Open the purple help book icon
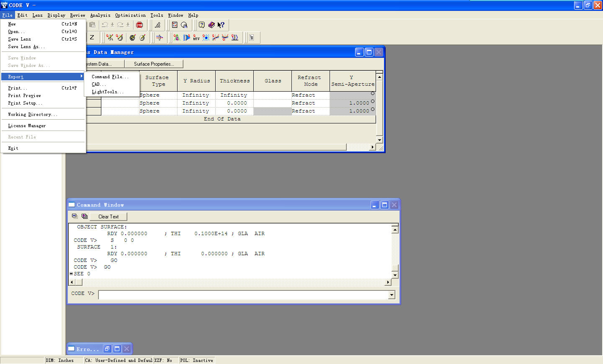Viewport: 603px width, 364px height. point(211,25)
